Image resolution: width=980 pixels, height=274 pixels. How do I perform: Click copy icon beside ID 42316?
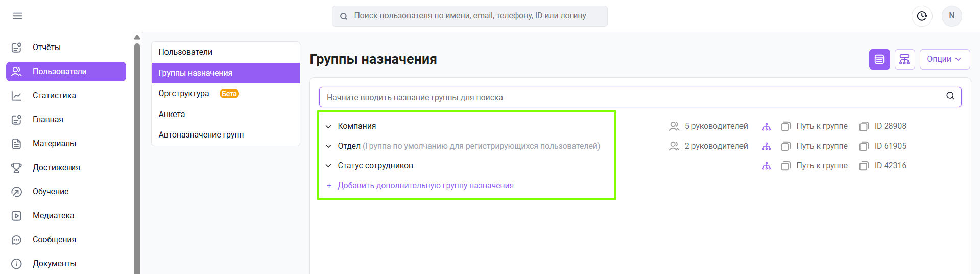tap(864, 166)
